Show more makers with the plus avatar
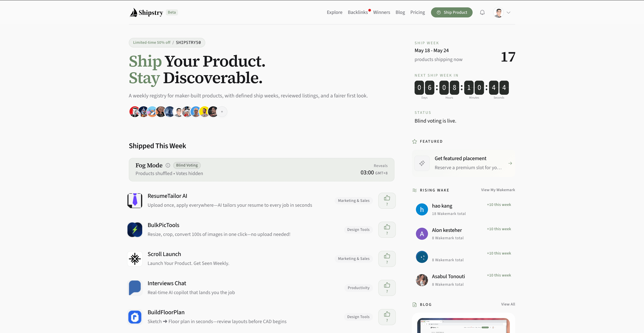The height and width of the screenshot is (333, 644). click(222, 112)
